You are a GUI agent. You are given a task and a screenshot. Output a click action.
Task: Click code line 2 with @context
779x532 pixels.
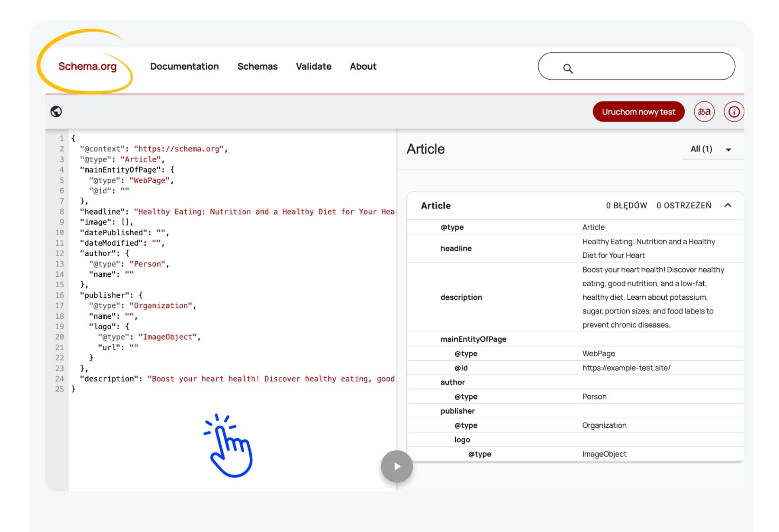click(154, 149)
